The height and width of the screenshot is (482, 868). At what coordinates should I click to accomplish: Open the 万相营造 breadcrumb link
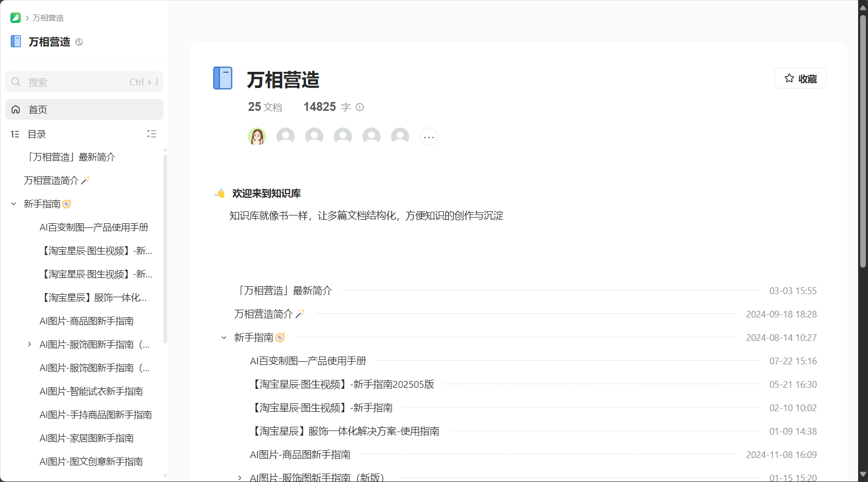coord(48,18)
